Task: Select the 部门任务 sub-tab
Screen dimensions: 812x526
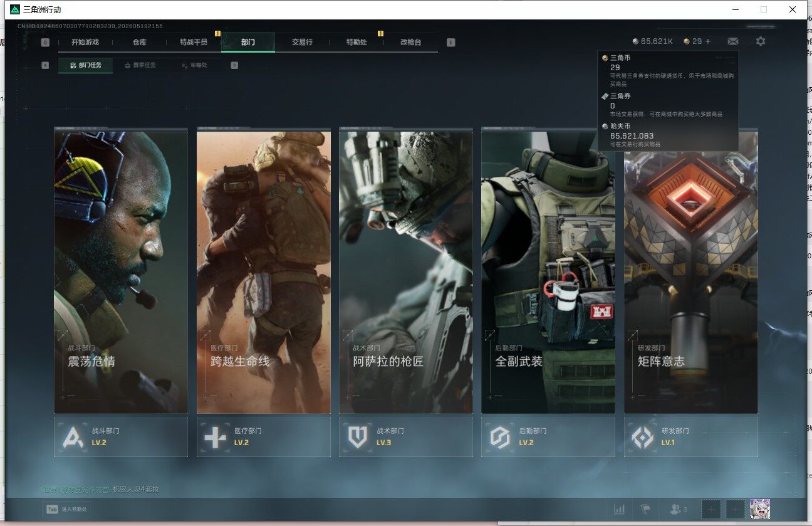Action: [86, 65]
